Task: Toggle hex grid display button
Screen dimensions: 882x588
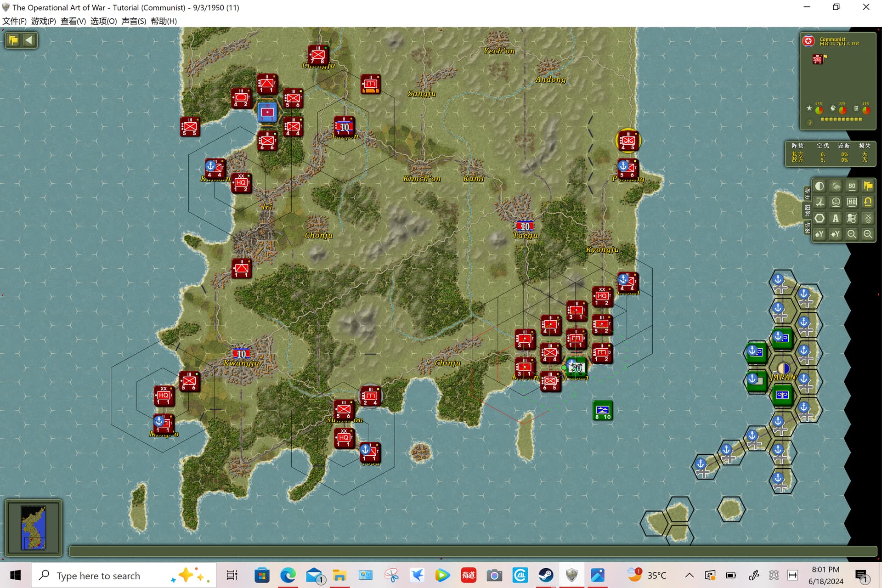Action: [820, 218]
